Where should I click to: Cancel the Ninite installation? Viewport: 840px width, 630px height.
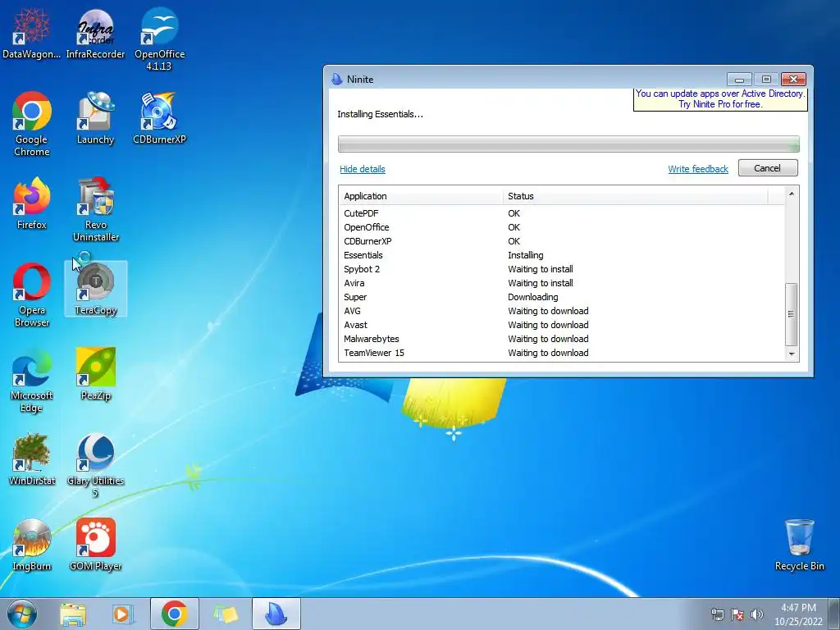pos(768,167)
